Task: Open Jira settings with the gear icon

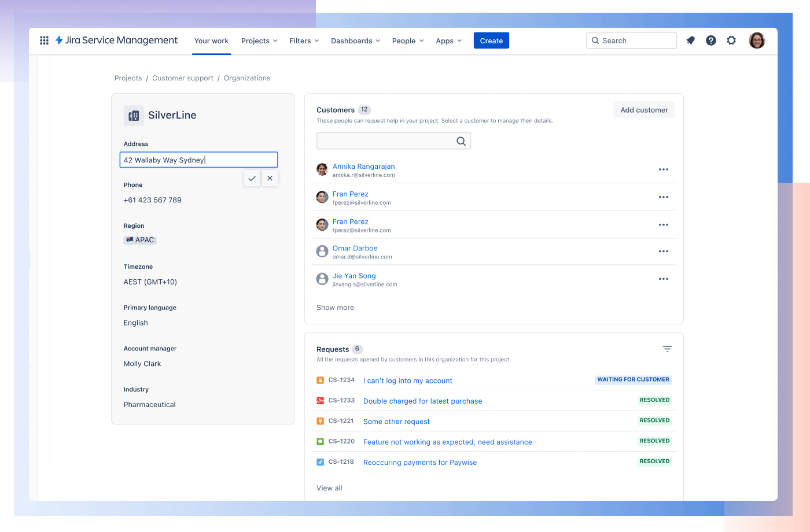Action: (x=731, y=40)
